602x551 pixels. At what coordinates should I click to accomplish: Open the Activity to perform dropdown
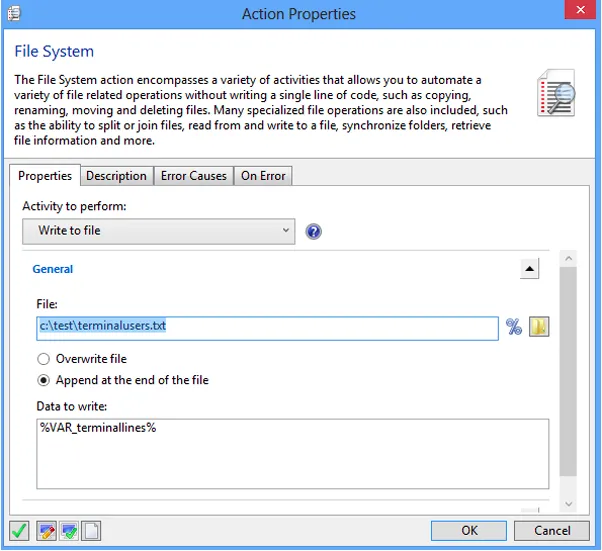tap(159, 231)
